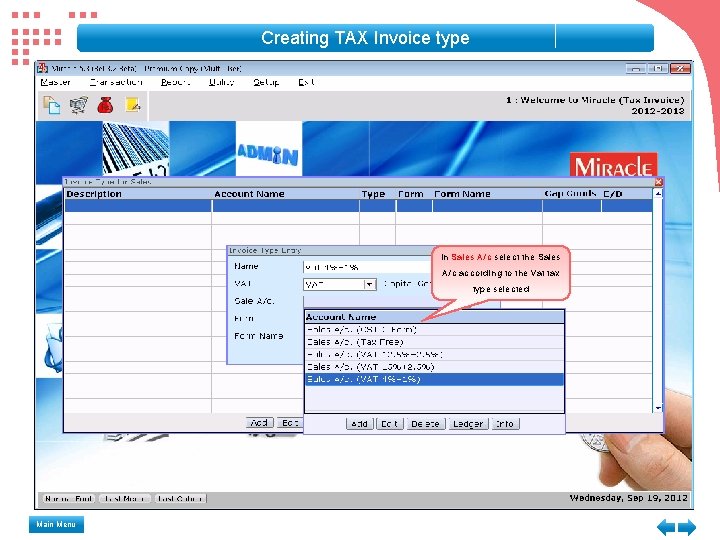Click the Main Menu button
Viewport: 720px width, 540px height.
(56, 524)
